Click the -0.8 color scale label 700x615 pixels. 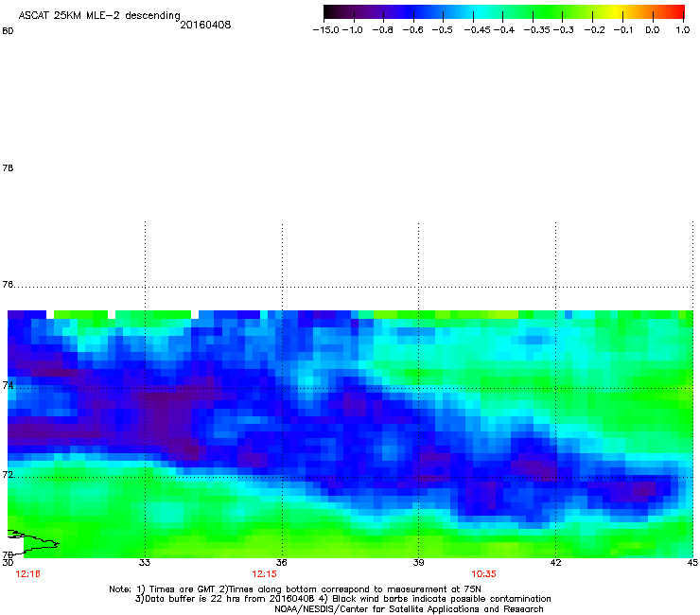382,30
